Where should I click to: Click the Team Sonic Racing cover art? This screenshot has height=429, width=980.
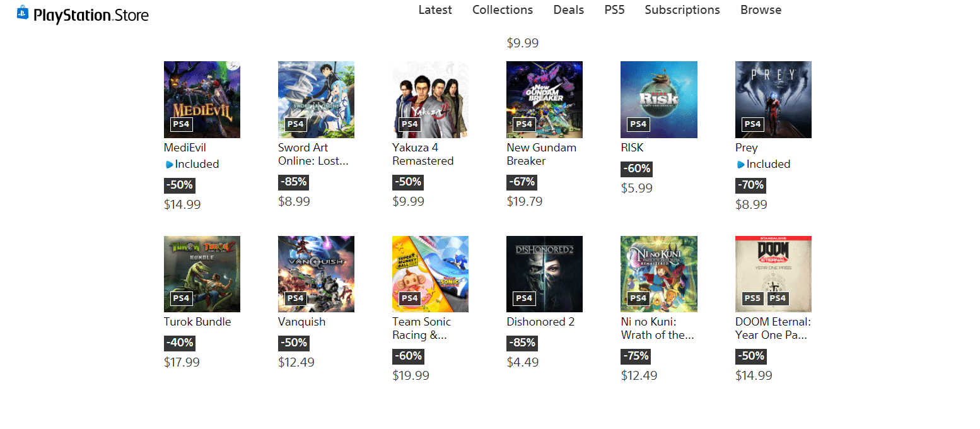tap(430, 274)
